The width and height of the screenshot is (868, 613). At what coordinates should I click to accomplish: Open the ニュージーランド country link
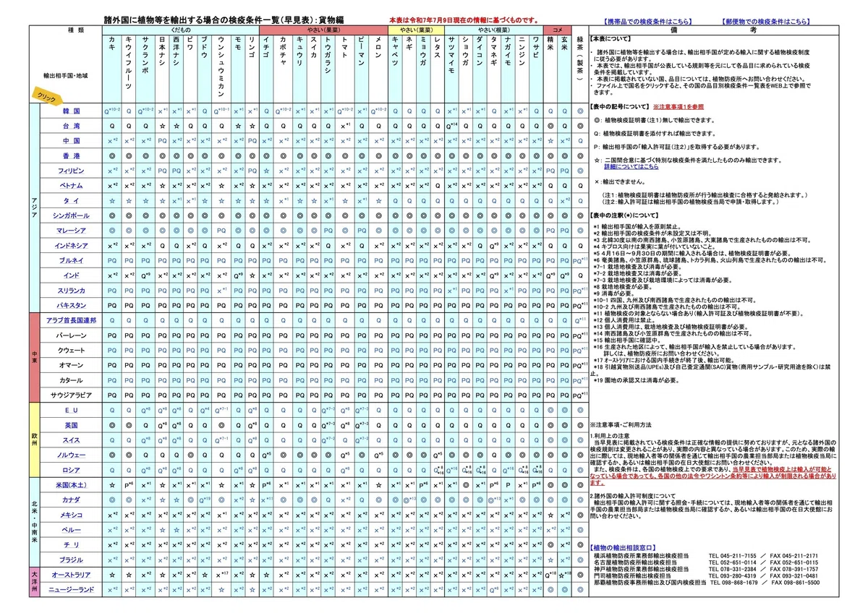point(71,589)
